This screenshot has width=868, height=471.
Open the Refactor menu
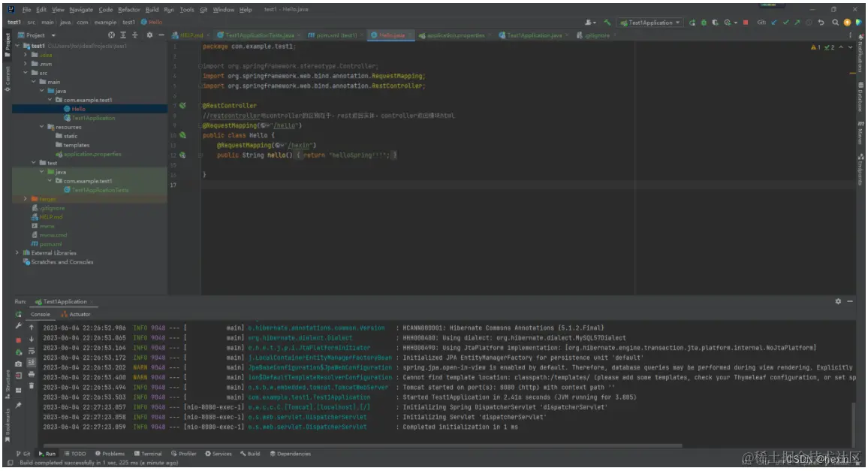click(x=129, y=10)
